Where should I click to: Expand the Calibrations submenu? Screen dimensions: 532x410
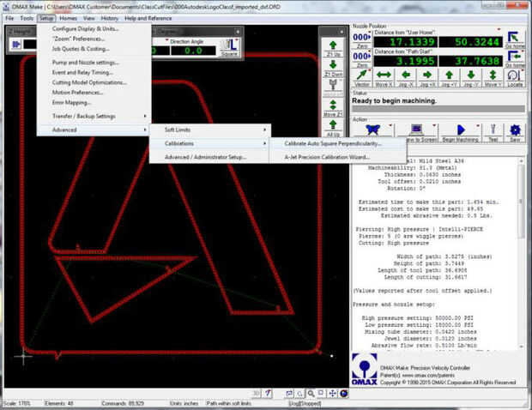point(209,143)
